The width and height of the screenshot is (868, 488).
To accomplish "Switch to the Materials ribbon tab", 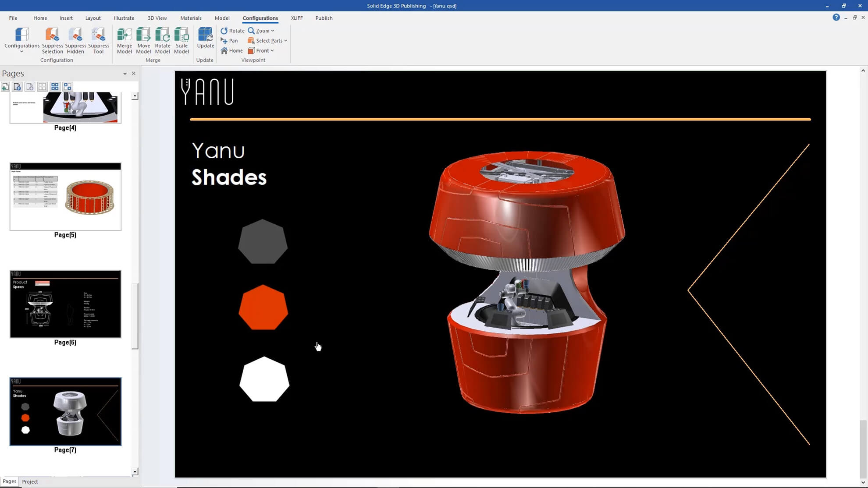I will pyautogui.click(x=191, y=18).
